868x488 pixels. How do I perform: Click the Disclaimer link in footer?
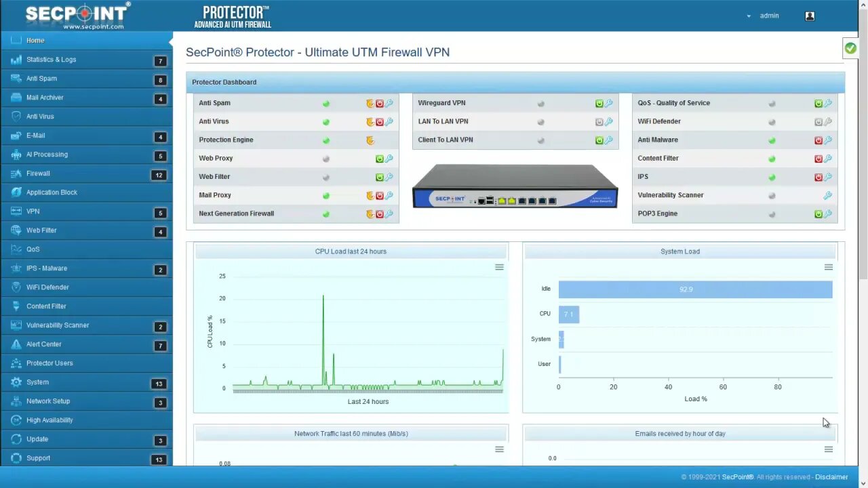[831, 477]
